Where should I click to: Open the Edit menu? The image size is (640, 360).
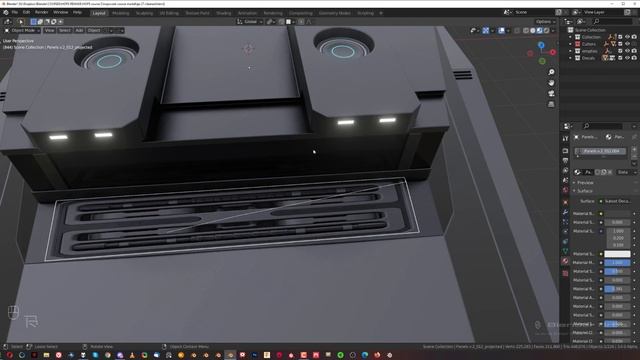point(26,13)
